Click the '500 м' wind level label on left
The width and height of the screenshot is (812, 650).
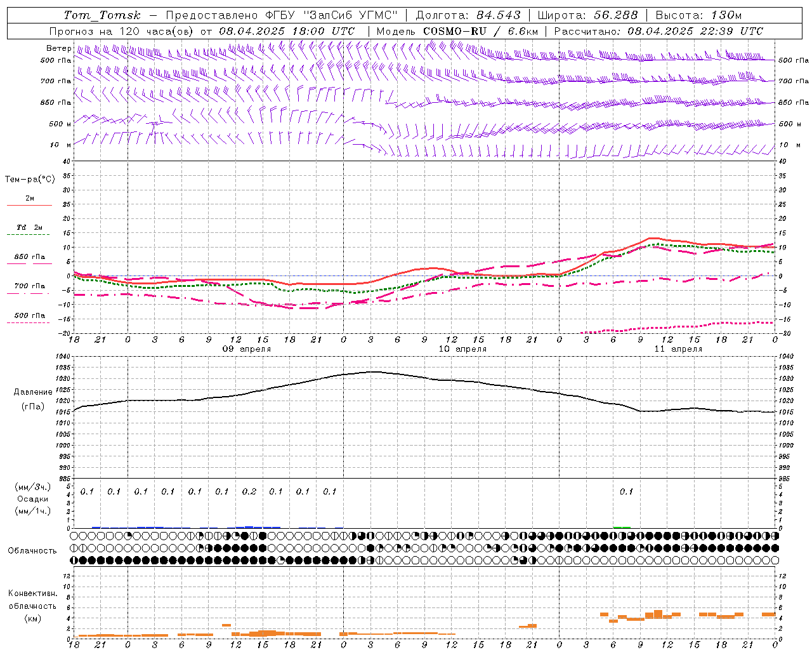pyautogui.click(x=60, y=124)
